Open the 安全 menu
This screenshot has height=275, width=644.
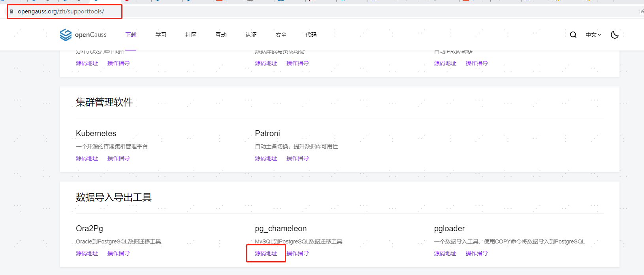pos(281,35)
